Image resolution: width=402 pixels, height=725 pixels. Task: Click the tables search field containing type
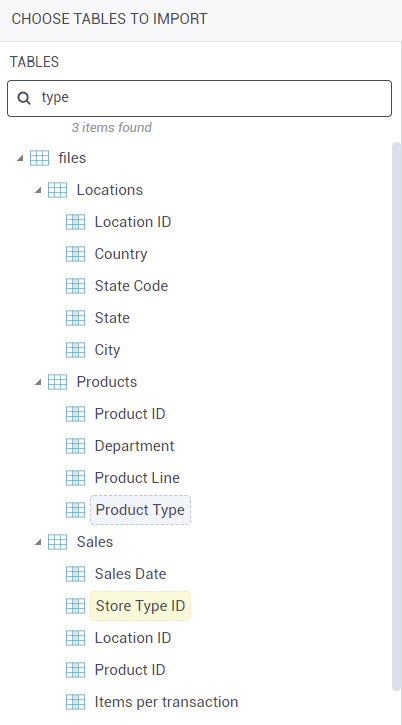coord(199,98)
